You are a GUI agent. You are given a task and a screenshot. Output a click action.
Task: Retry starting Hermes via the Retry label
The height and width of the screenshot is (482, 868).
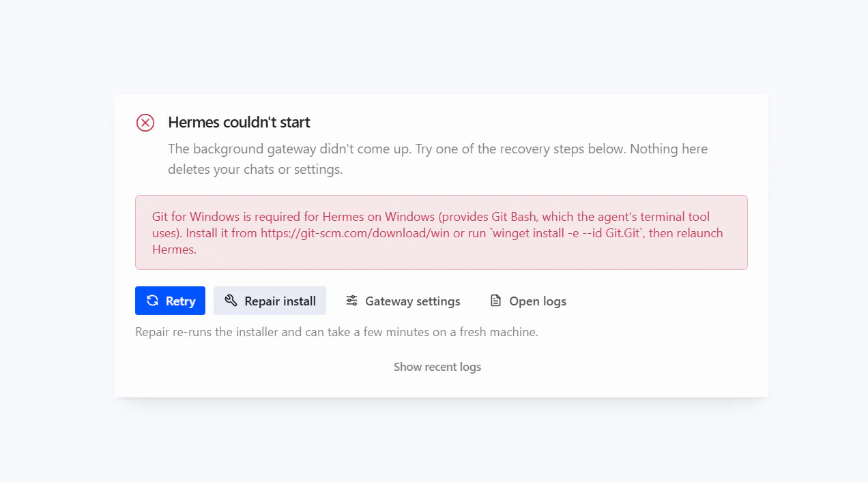point(181,301)
